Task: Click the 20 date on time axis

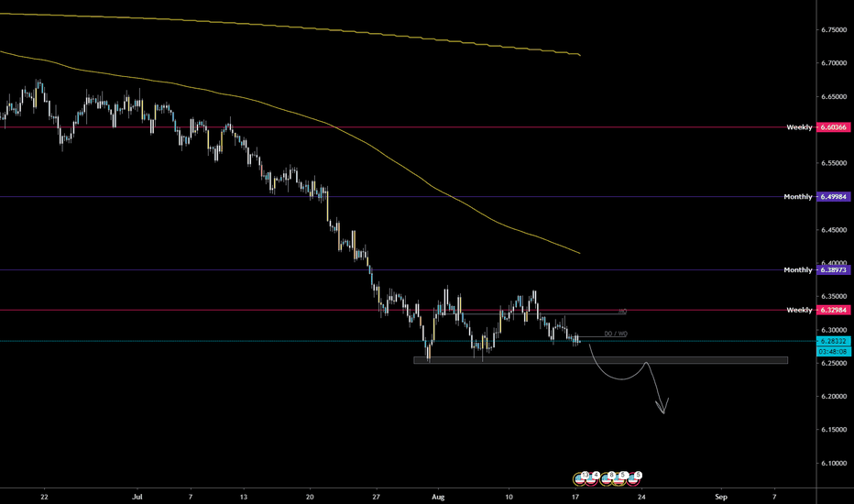Action: (x=310, y=497)
